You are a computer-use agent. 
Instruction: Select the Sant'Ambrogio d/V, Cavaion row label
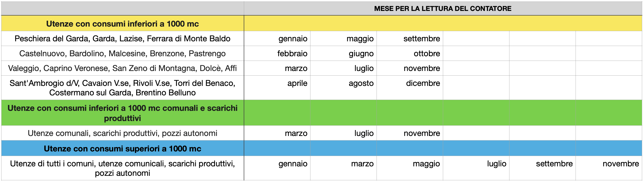(122, 88)
